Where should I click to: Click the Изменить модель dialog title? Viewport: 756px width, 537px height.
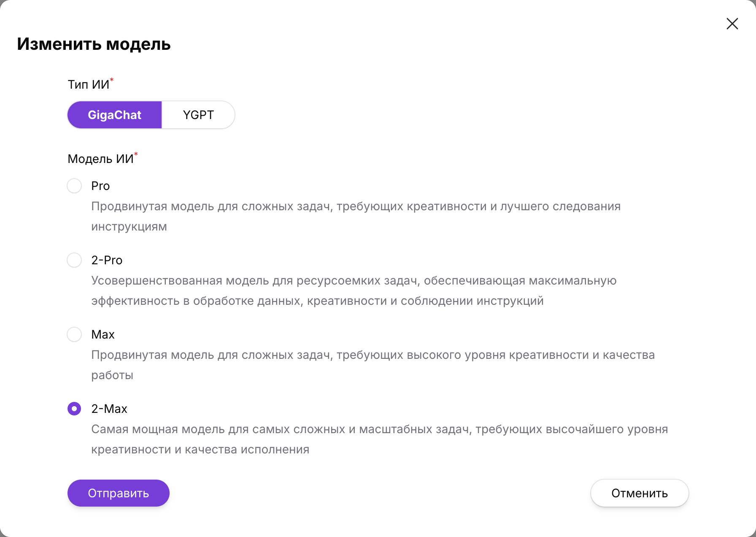[x=94, y=44]
